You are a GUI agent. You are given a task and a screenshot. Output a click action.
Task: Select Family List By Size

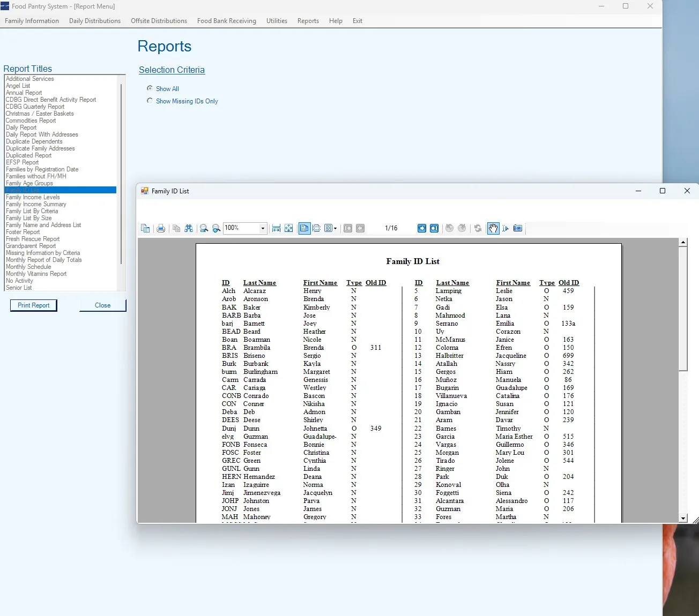point(60,218)
